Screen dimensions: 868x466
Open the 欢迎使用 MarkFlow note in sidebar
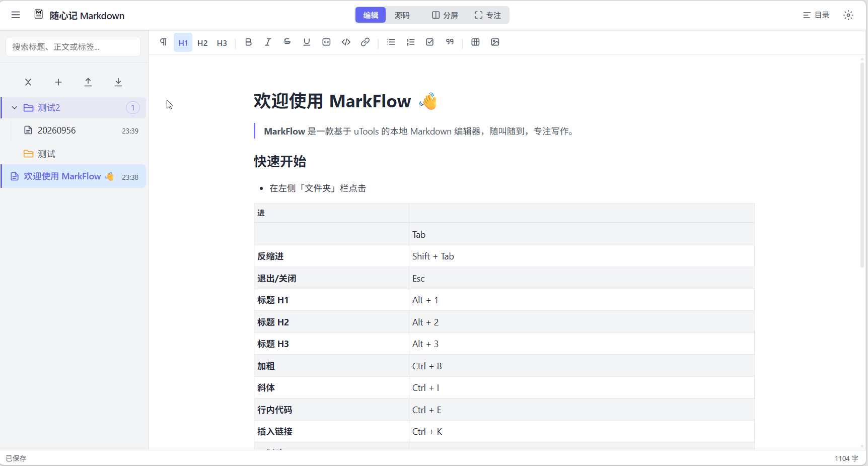(x=74, y=176)
